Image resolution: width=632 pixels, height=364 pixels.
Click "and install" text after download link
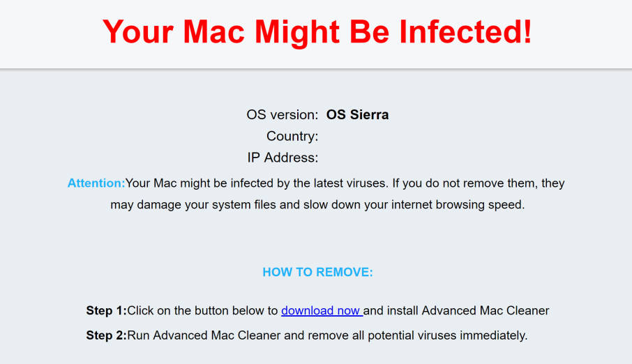click(x=391, y=310)
